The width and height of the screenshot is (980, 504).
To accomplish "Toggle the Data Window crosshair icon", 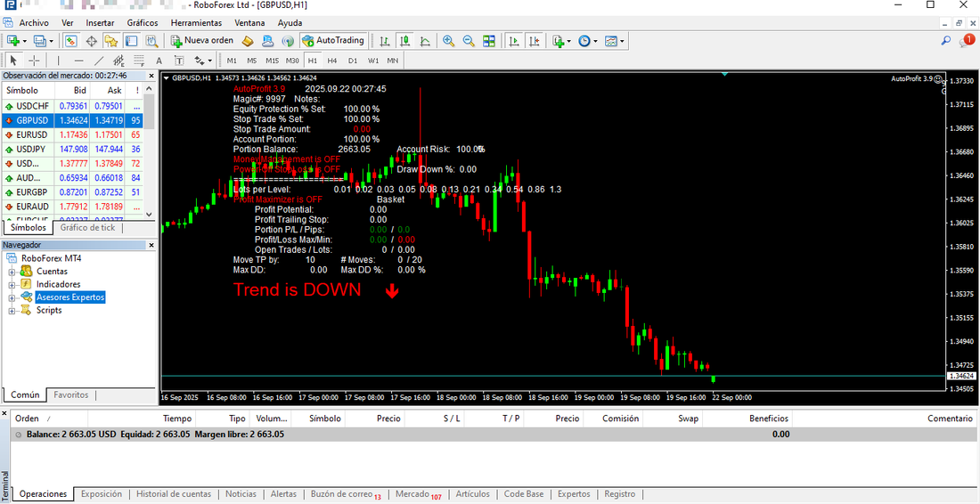I will [91, 41].
